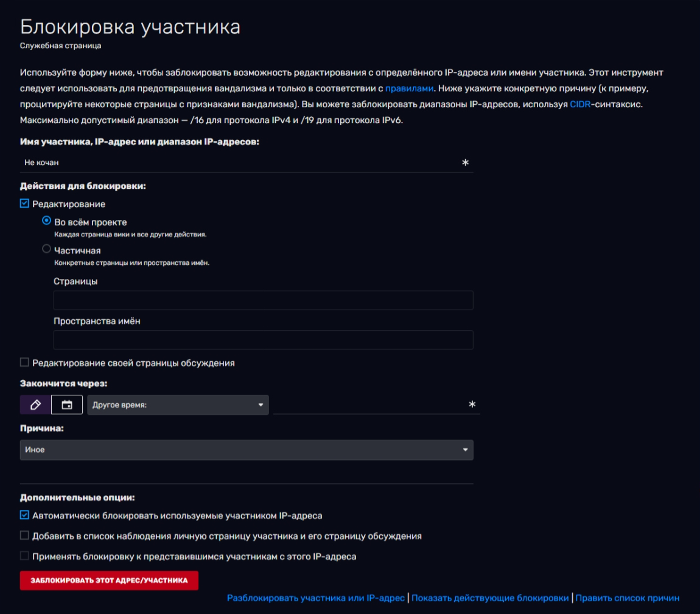This screenshot has width=700, height=614.
Task: Select the Во всём проекте radio option
Action: coord(46,221)
